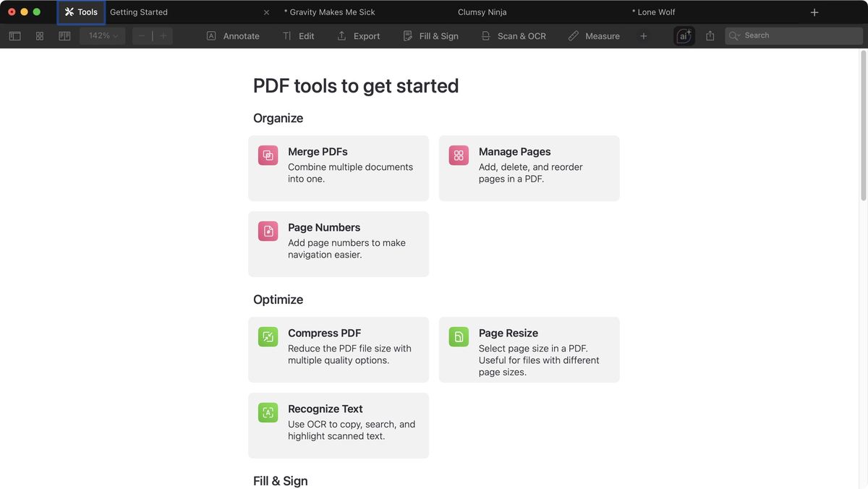This screenshot has height=489, width=868.
Task: Open the zoom percentage dropdown
Action: point(101,35)
